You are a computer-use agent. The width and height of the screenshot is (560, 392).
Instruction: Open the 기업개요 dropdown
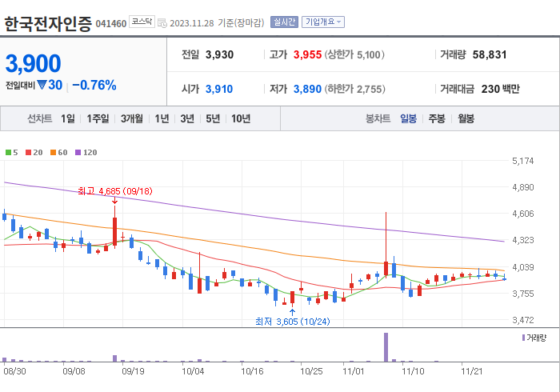[323, 22]
